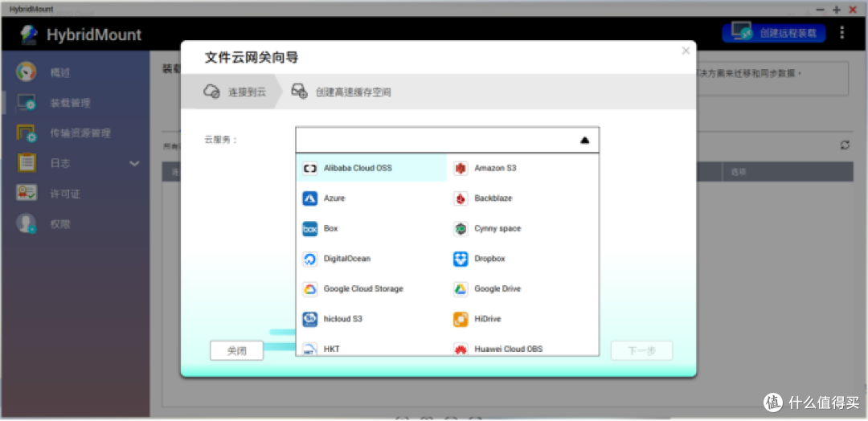Select the Alibaba Cloud OSS text

(x=358, y=168)
